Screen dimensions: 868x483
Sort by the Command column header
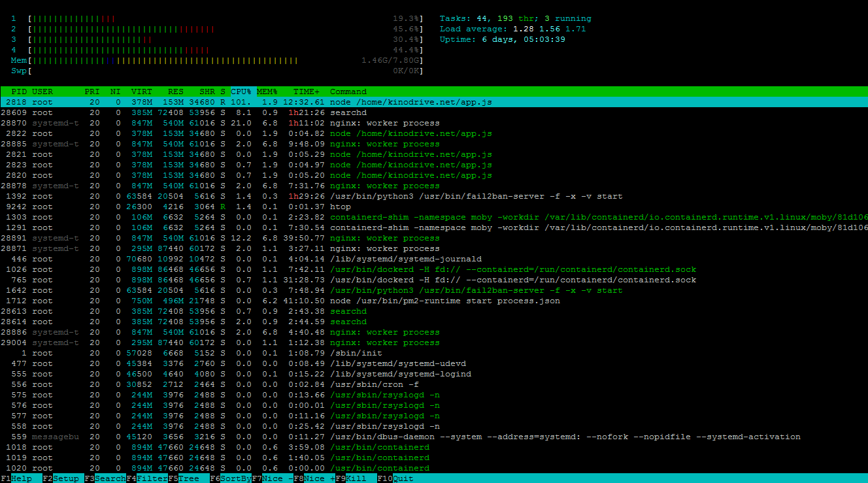tap(348, 92)
